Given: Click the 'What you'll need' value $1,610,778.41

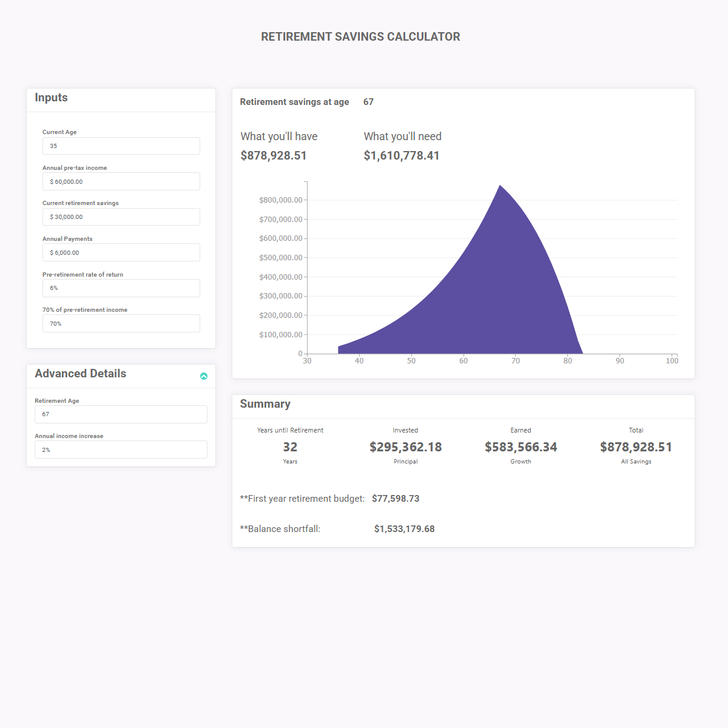Looking at the screenshot, I should [x=402, y=155].
